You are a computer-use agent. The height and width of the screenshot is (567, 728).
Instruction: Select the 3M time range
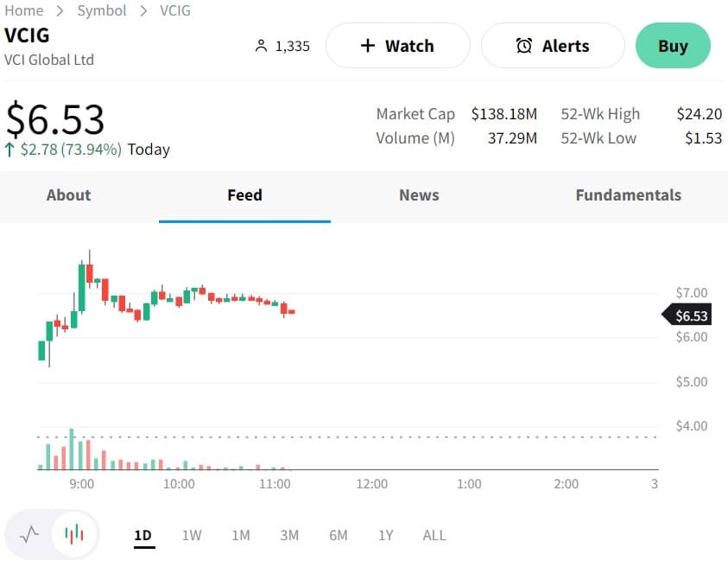click(289, 535)
